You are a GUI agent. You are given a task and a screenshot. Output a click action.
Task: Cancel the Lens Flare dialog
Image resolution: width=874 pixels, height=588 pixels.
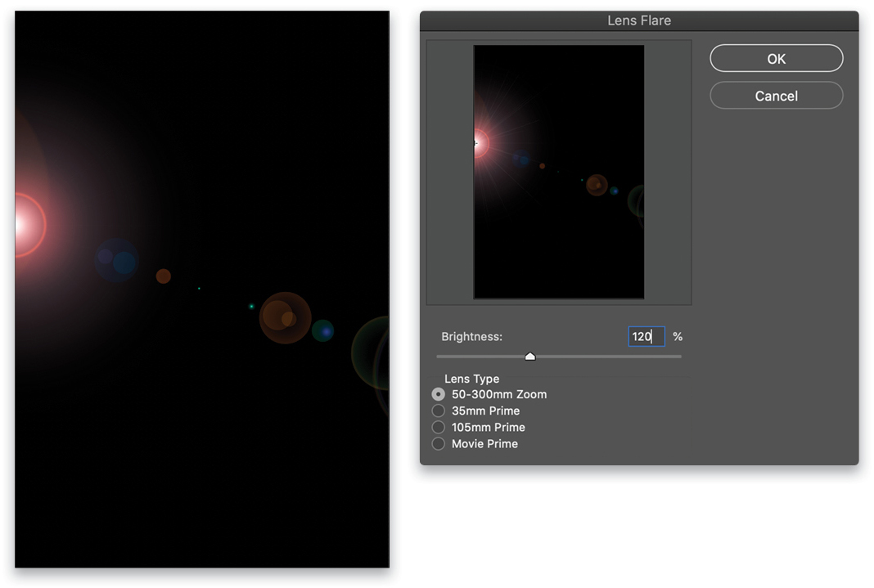(x=776, y=96)
